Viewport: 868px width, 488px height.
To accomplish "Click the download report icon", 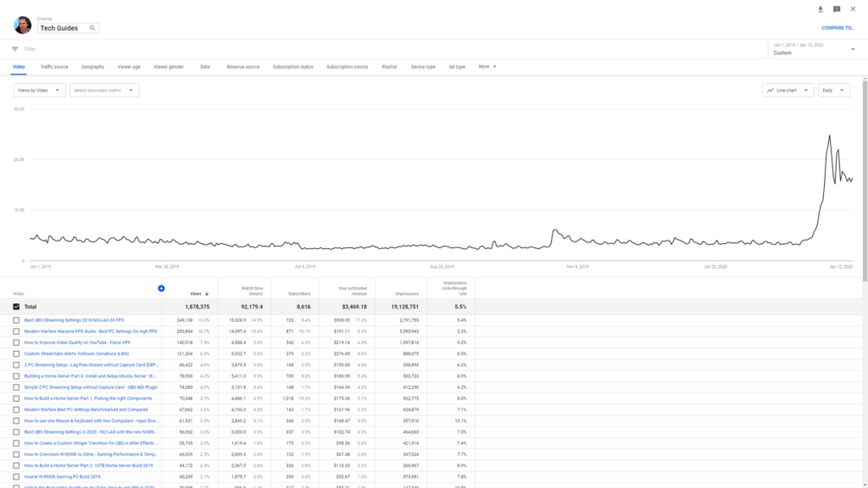I will [821, 9].
